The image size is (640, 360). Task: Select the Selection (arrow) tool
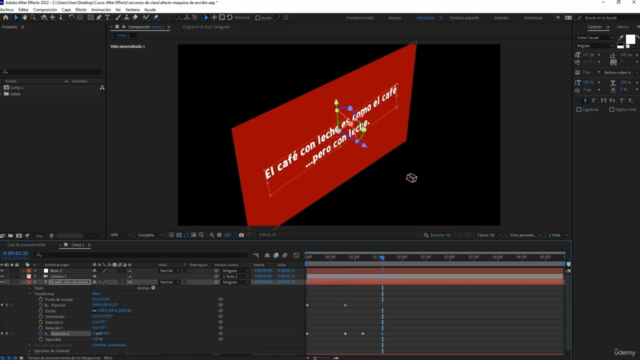(x=16, y=18)
